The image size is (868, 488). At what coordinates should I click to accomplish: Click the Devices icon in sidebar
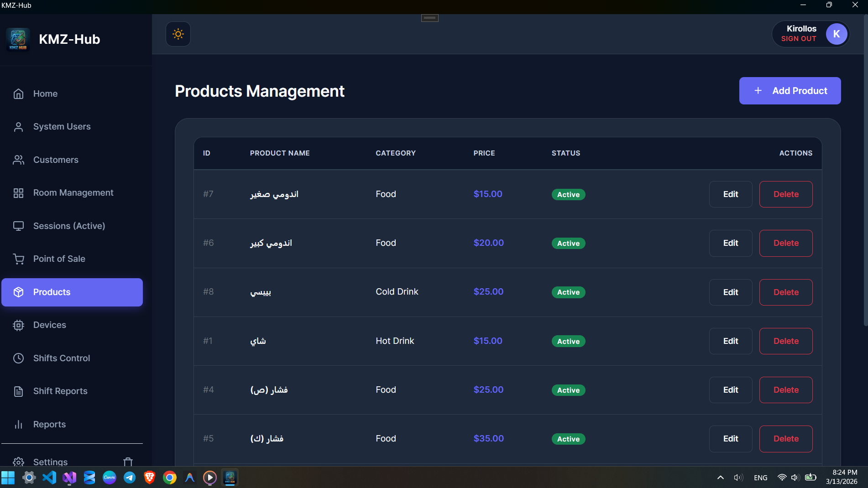point(18,325)
